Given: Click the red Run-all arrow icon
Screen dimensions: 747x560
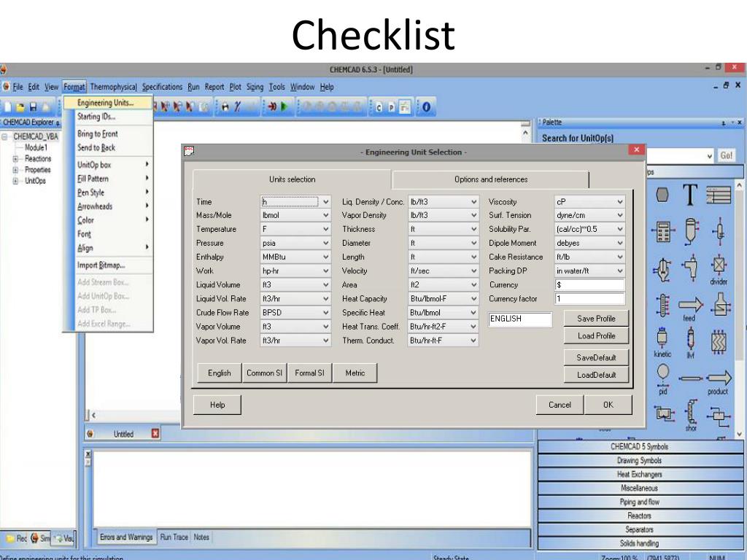Looking at the screenshot, I should (272, 106).
